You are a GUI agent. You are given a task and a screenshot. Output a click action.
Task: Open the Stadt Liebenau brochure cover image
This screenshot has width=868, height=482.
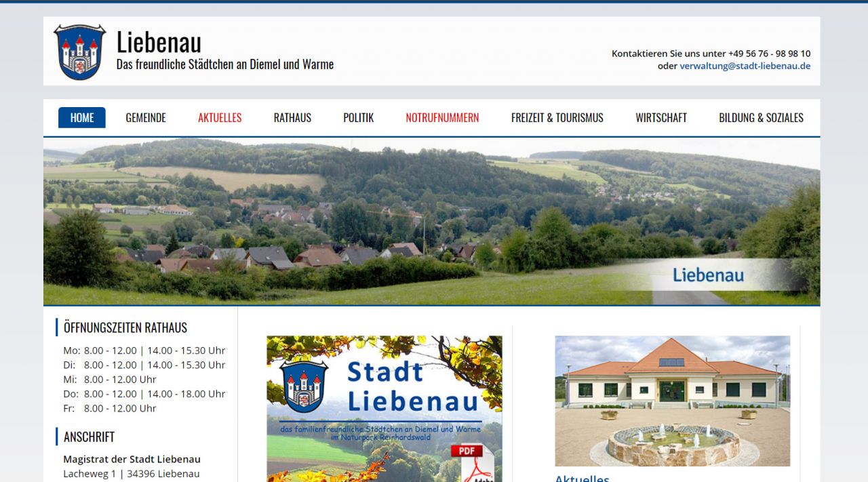coord(384,409)
